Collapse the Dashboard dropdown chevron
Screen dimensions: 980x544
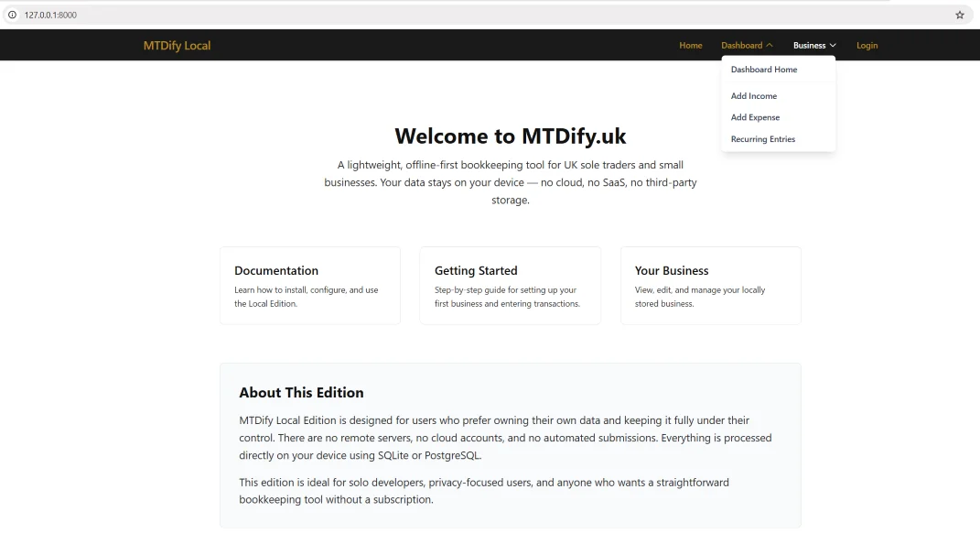(769, 45)
